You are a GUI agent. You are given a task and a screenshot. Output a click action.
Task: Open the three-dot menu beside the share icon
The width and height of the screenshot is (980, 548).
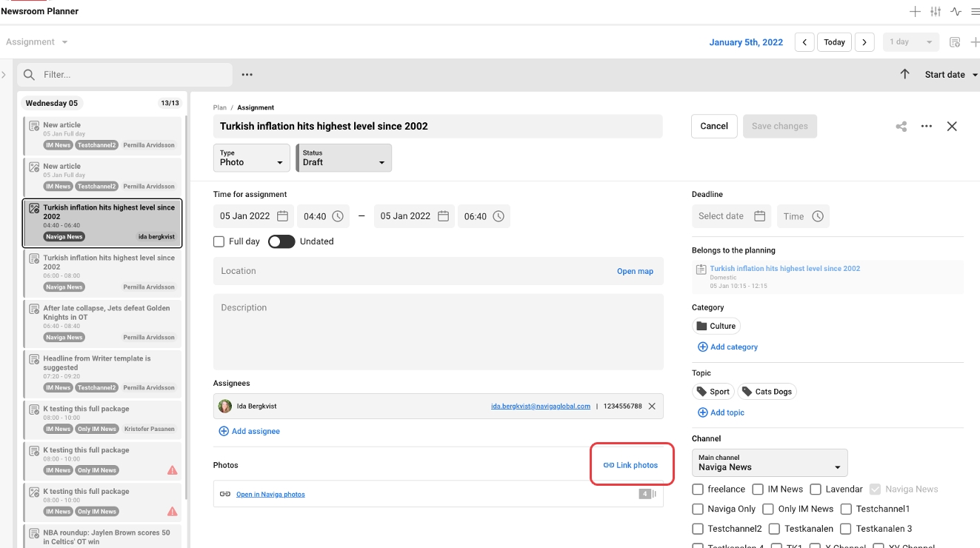[x=926, y=127]
